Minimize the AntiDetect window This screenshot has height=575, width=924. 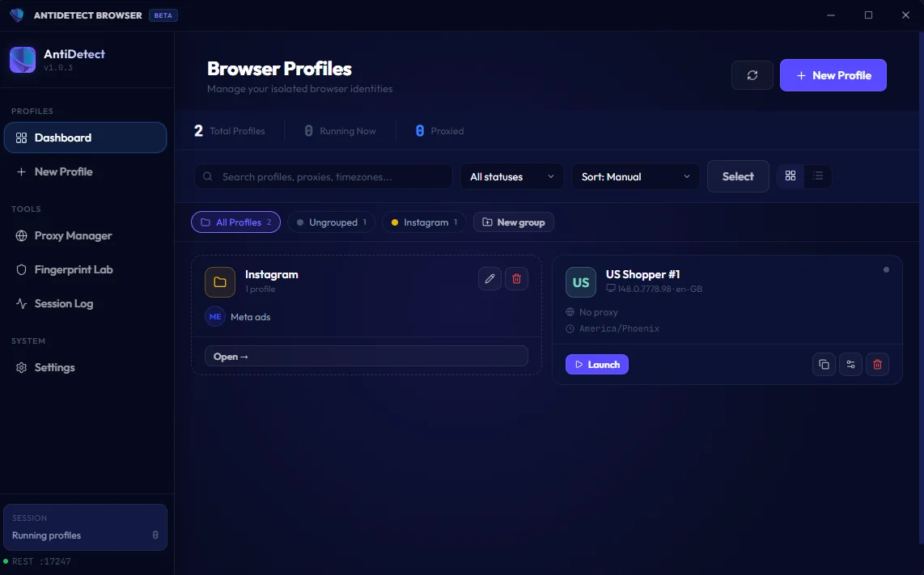[831, 15]
